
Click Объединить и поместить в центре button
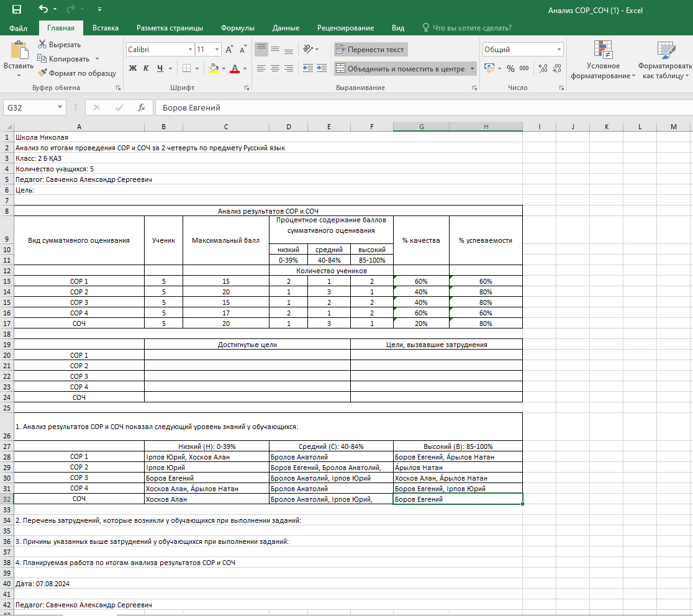coord(401,68)
